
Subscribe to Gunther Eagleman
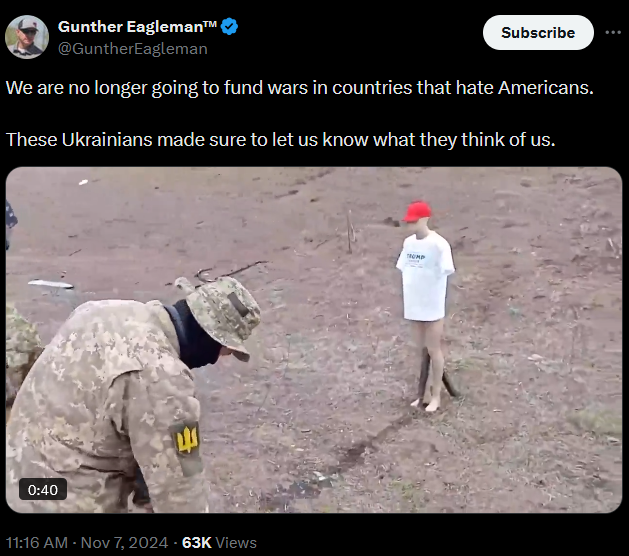point(538,32)
